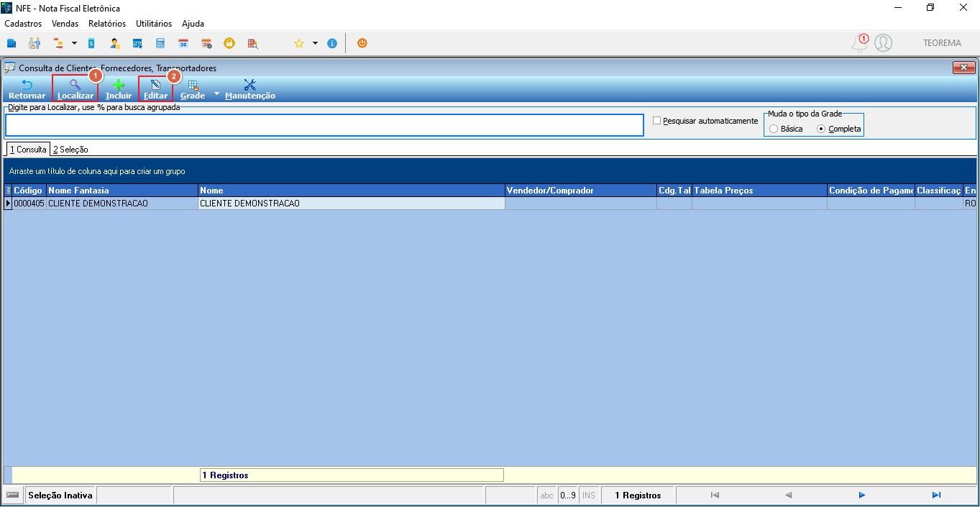Go to next record navigation button
This screenshot has width=980, height=507.
(x=862, y=495)
